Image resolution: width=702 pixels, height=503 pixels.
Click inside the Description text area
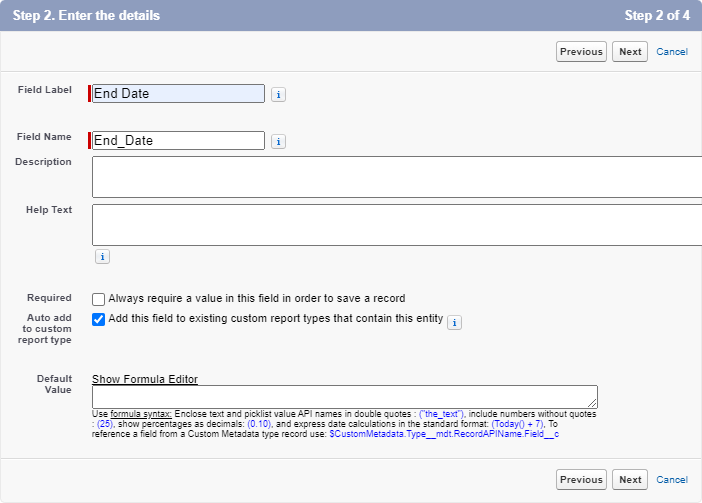pos(396,177)
